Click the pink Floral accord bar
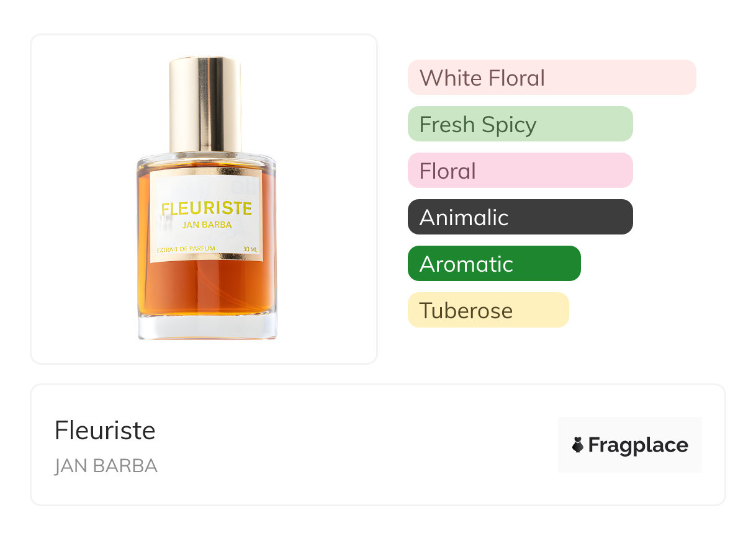This screenshot has width=756, height=536. tap(520, 171)
